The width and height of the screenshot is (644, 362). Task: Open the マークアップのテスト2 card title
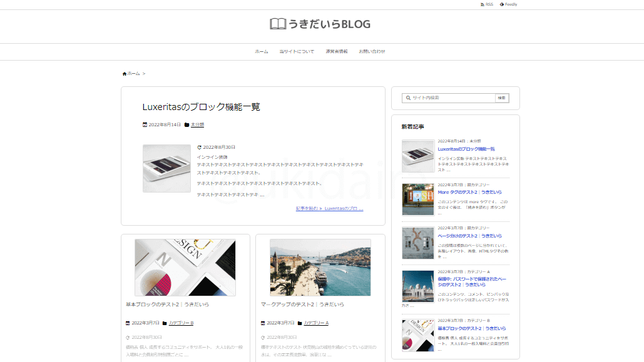(x=302, y=304)
